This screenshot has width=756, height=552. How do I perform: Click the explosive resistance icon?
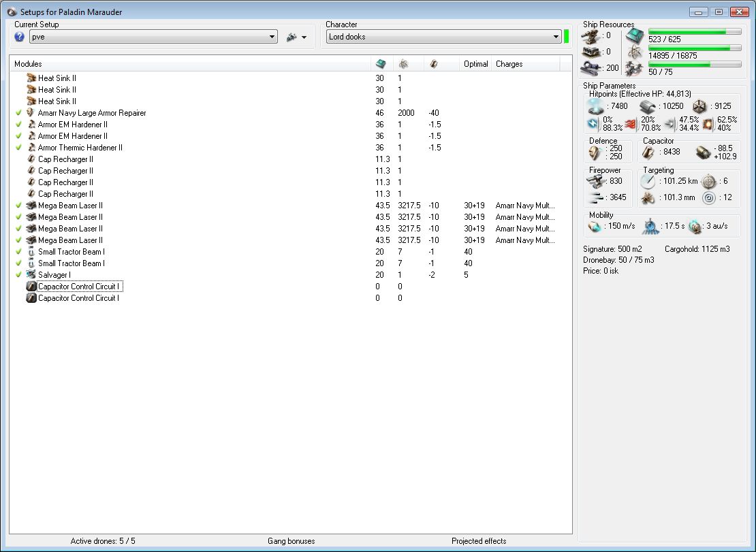point(708,125)
